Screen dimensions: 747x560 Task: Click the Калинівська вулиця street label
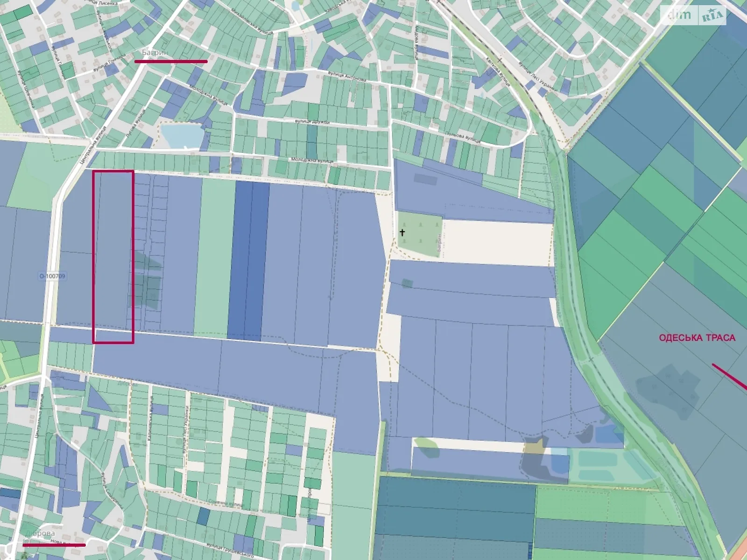[151, 420]
